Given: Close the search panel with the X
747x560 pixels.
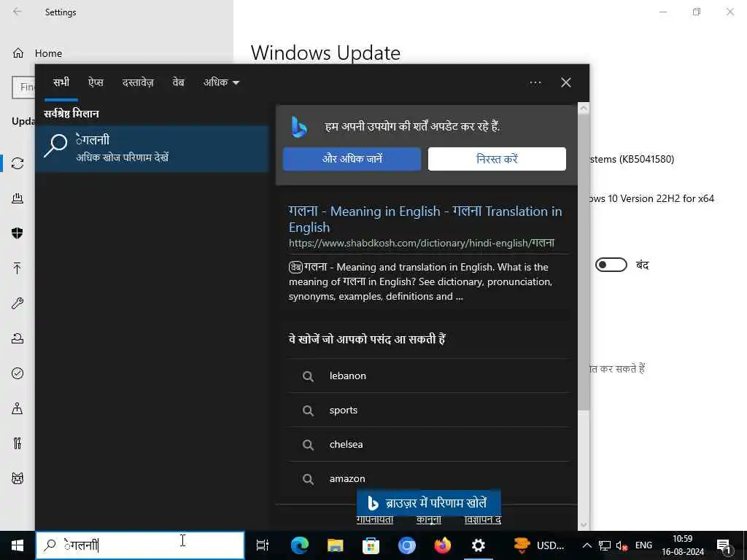Looking at the screenshot, I should 566,83.
